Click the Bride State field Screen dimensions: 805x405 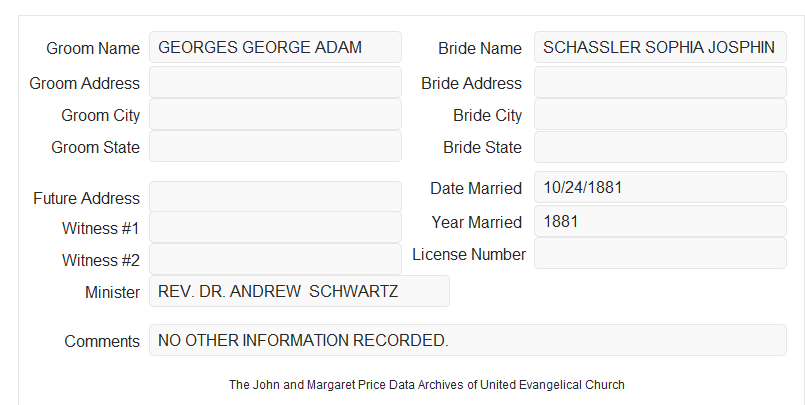pos(660,147)
